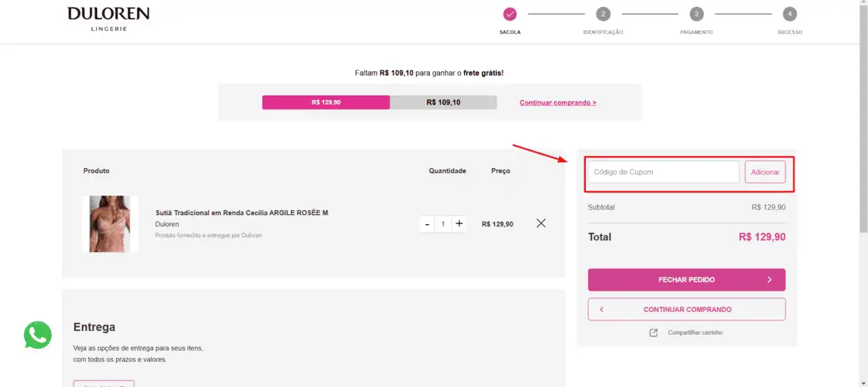Click the Duloren Lingerie logo
Viewport: 868px width, 387px height.
pyautogui.click(x=108, y=19)
